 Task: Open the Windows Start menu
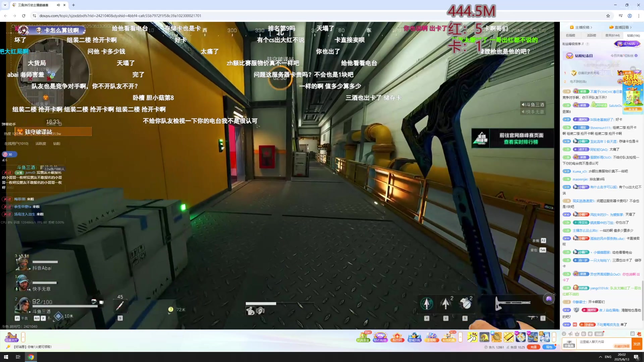tap(6, 357)
